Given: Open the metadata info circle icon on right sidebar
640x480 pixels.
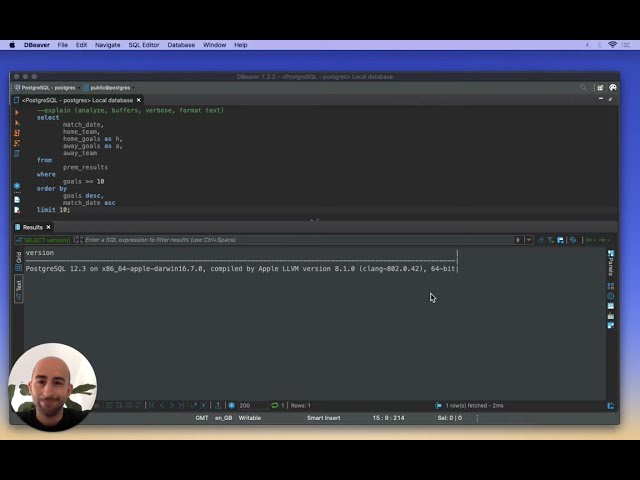Looking at the screenshot, I should [x=611, y=296].
